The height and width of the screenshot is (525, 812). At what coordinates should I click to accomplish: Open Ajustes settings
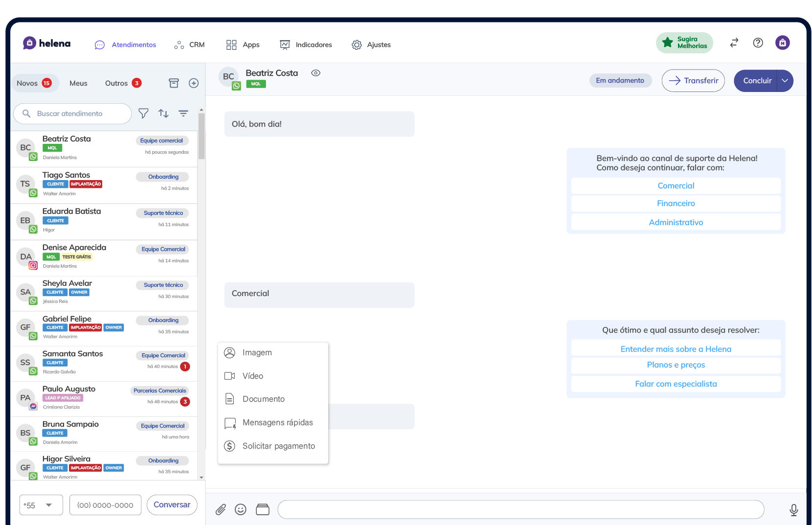tap(371, 45)
